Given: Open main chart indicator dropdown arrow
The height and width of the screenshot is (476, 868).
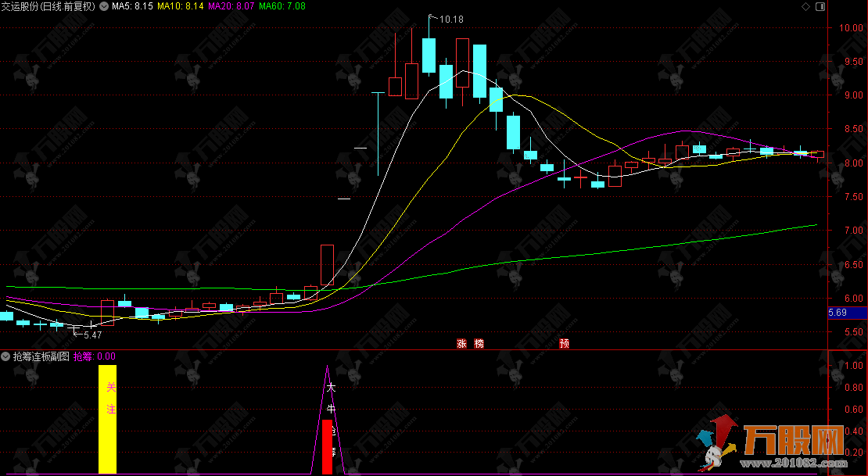Looking at the screenshot, I should [104, 6].
